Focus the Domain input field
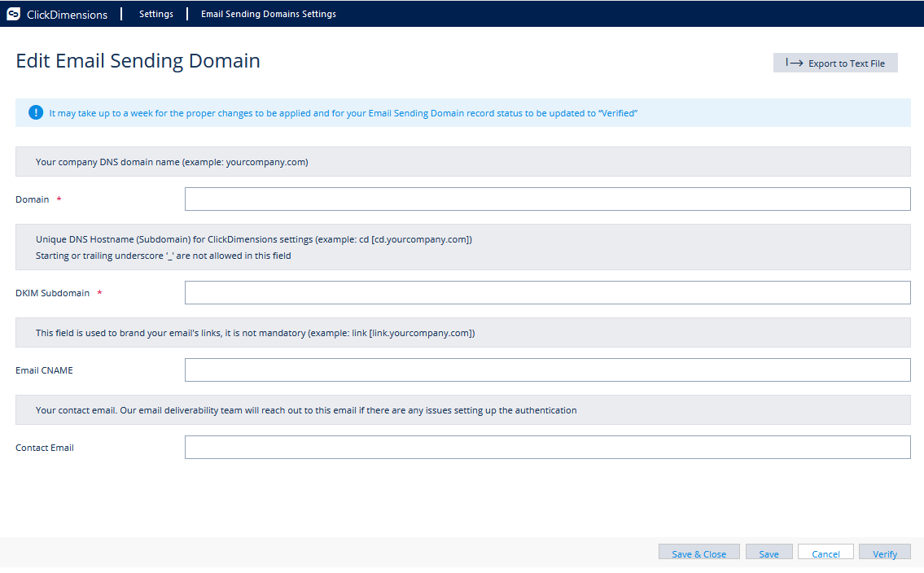Viewport: 924px width, 573px height. point(547,199)
